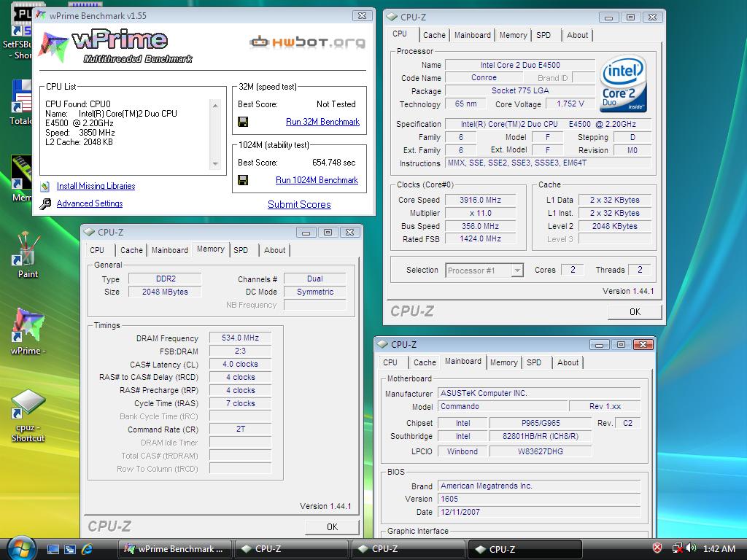Open the wPrime desktop shortcut

coord(28,331)
